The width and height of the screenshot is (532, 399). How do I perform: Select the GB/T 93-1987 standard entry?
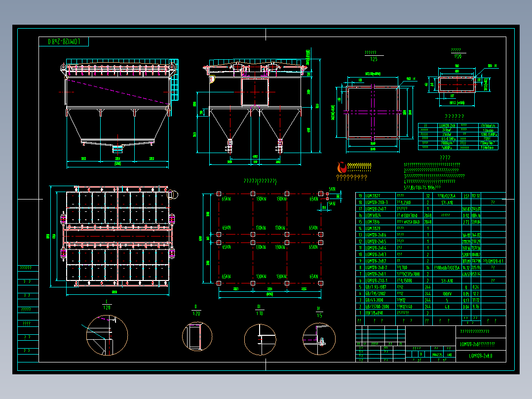click(x=376, y=287)
